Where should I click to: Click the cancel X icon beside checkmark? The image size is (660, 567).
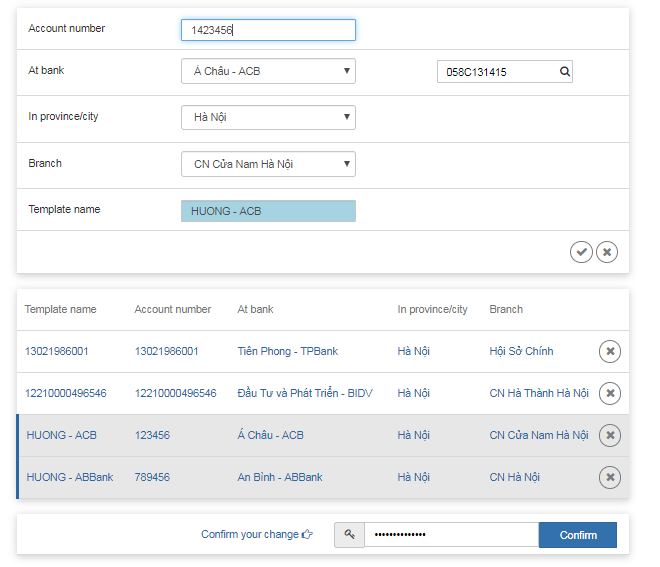(x=607, y=252)
